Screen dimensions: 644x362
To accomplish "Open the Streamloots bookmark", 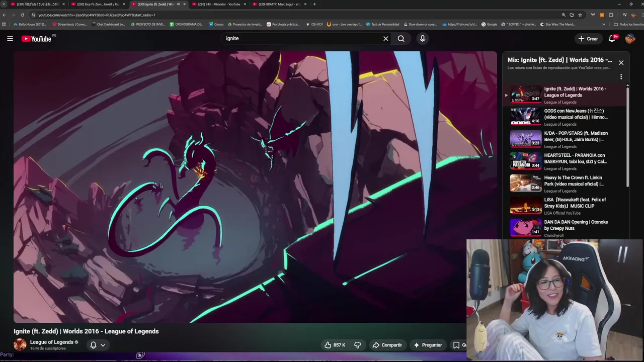I will point(69,24).
